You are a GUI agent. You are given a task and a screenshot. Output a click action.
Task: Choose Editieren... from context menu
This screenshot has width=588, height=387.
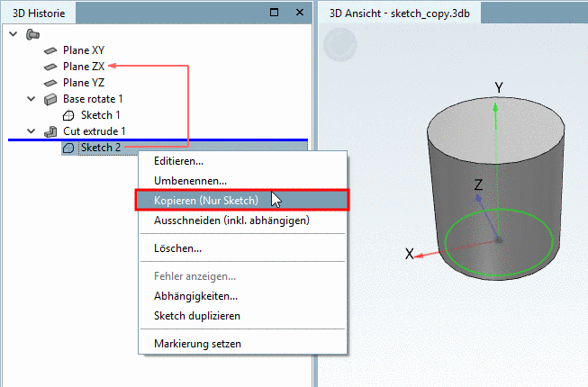242,161
